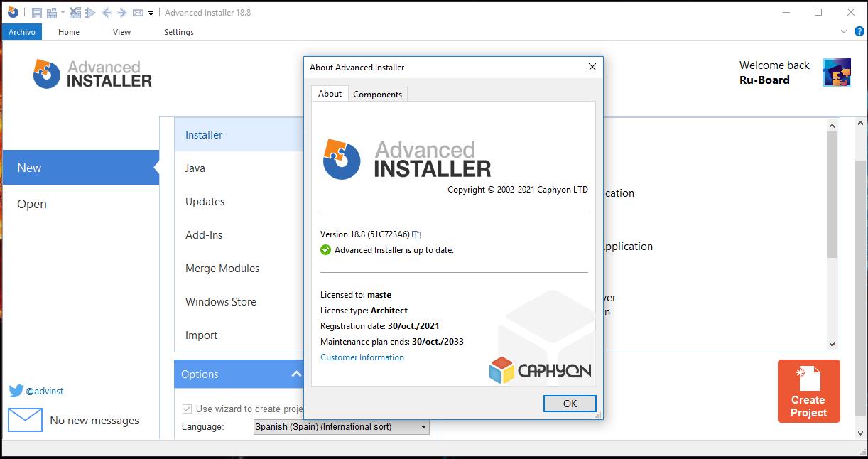The width and height of the screenshot is (868, 459).
Task: Collapse the Options panel header
Action: [x=239, y=374]
